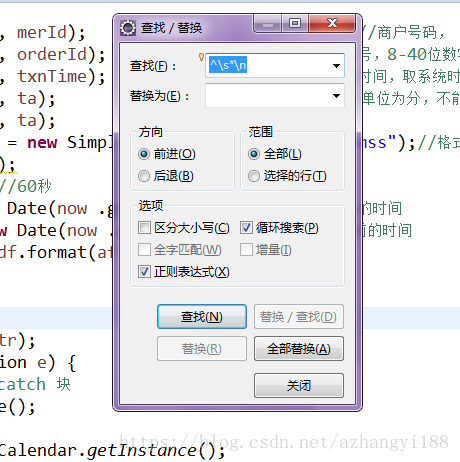Click the 查找(F) label
460x462 pixels.
tap(153, 66)
